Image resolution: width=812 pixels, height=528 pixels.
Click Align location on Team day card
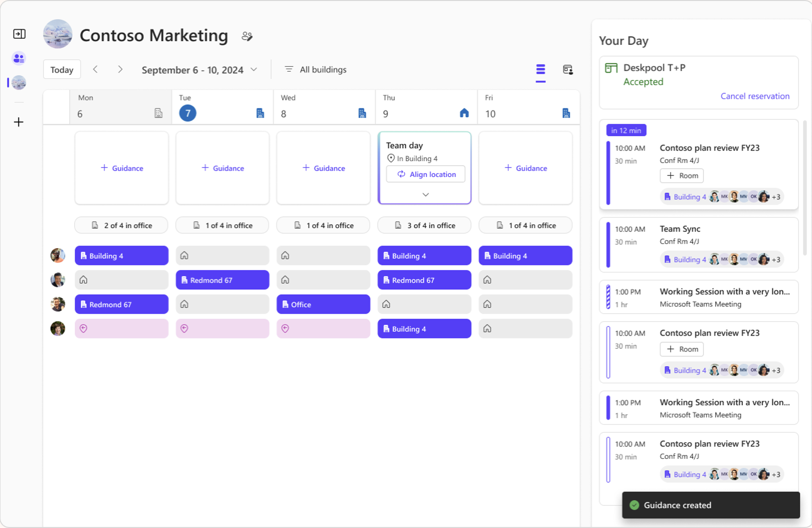pyautogui.click(x=426, y=175)
